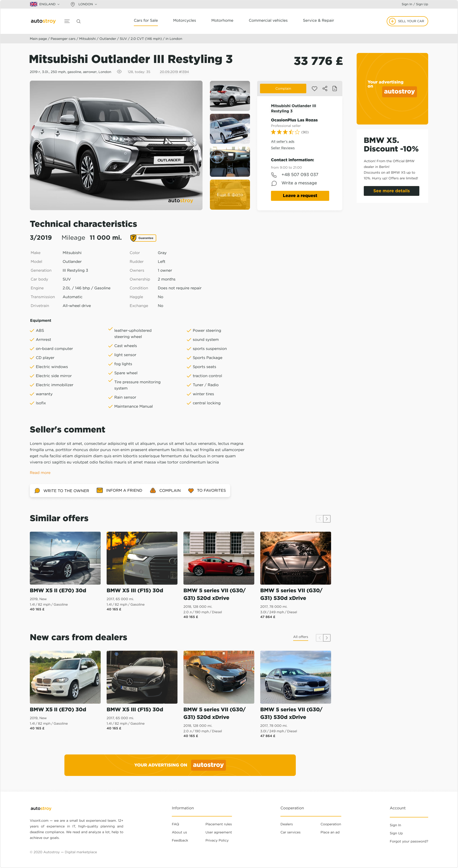Viewport: 458px width, 868px height.
Task: Go to next Similar offers slide
Action: [x=327, y=519]
